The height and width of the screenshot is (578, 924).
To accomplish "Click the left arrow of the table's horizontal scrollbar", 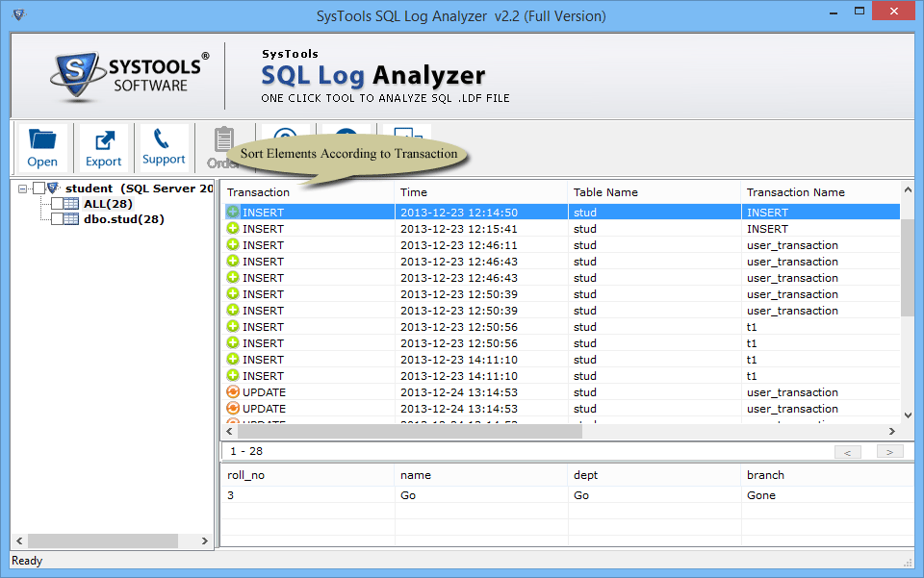I will (229, 432).
